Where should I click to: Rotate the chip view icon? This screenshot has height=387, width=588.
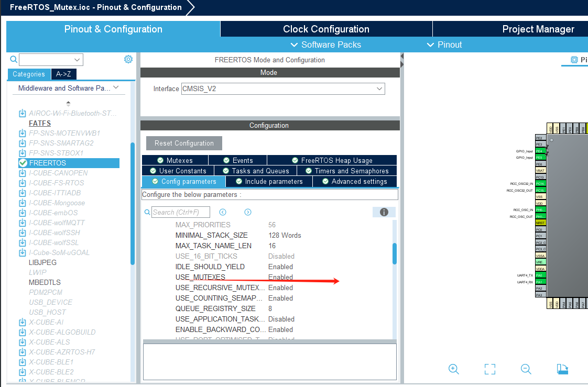pos(562,369)
